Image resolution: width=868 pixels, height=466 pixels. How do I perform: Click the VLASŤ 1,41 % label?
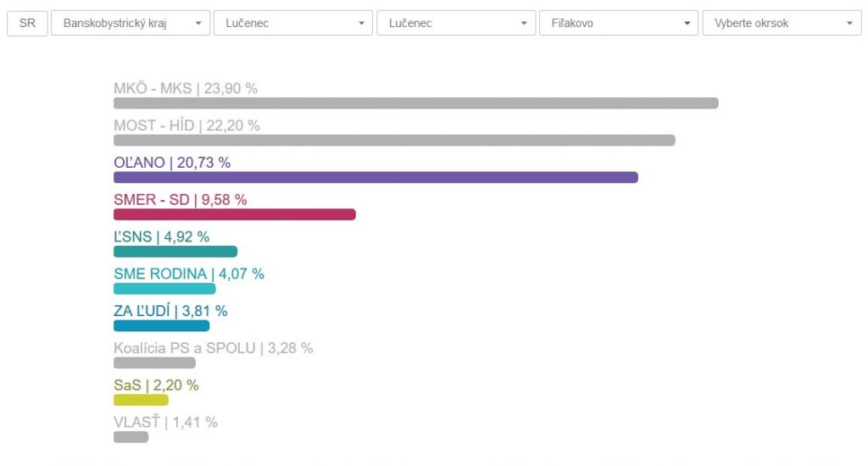click(165, 422)
